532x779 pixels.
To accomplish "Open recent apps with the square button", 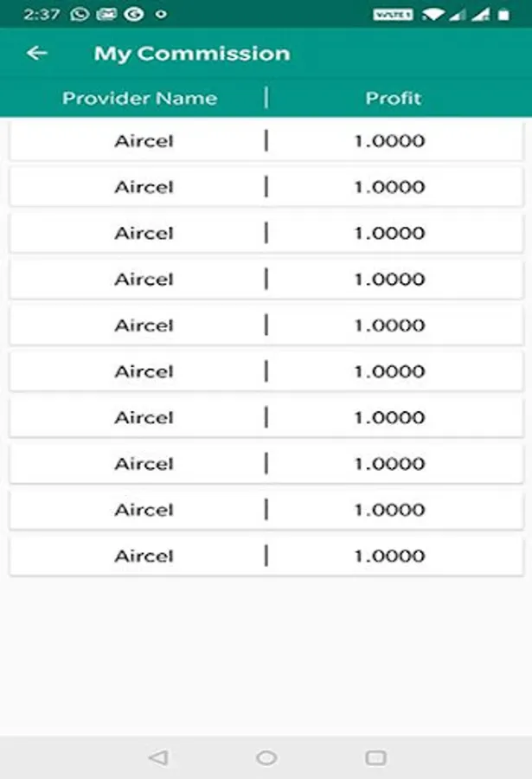I will 375,757.
